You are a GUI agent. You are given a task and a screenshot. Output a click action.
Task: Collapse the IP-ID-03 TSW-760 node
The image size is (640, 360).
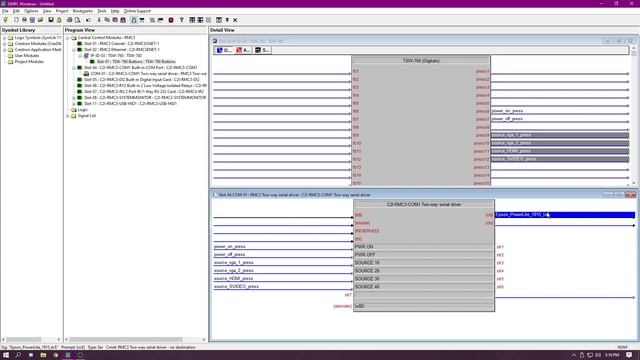coord(80,56)
